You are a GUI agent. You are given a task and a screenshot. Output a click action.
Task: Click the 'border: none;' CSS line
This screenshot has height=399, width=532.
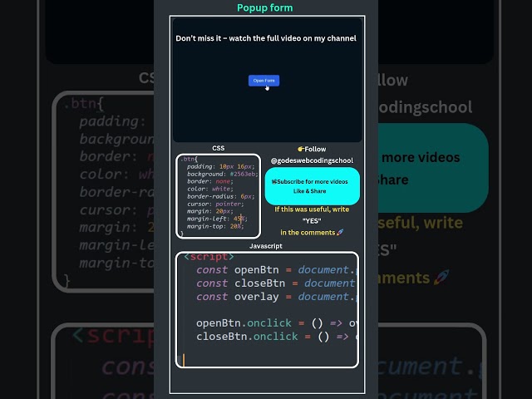coord(210,181)
